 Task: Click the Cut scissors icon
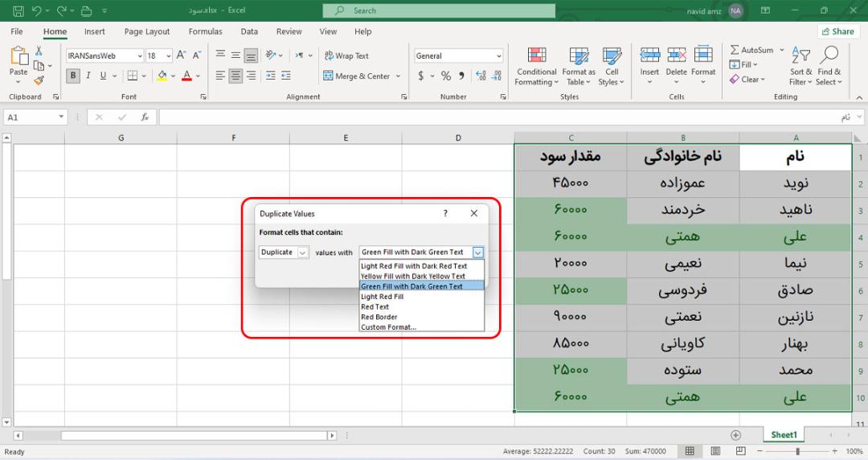(x=39, y=51)
